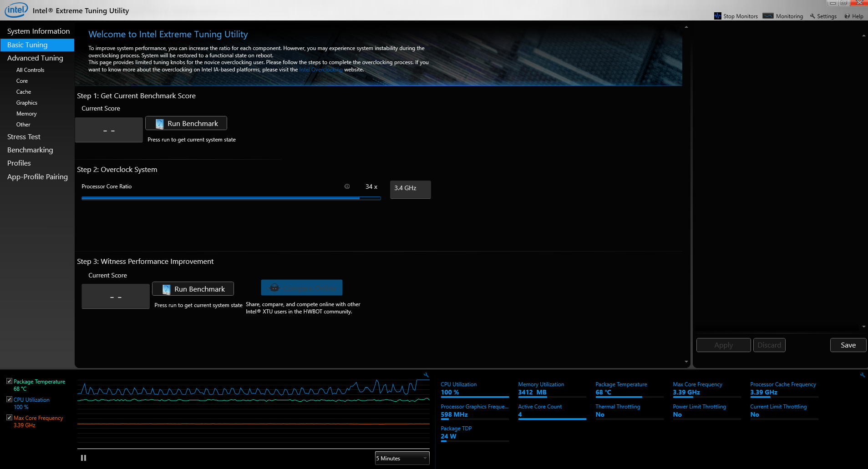Click Run Benchmark in Step 1
The image size is (868, 469).
click(186, 123)
